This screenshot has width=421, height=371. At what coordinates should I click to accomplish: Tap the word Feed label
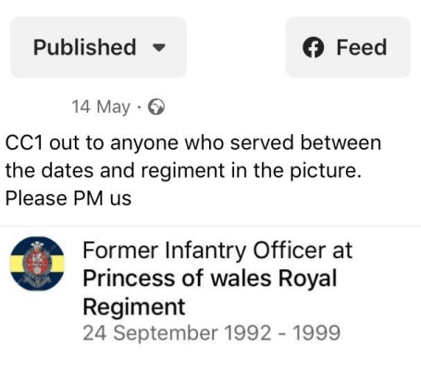coord(362,47)
